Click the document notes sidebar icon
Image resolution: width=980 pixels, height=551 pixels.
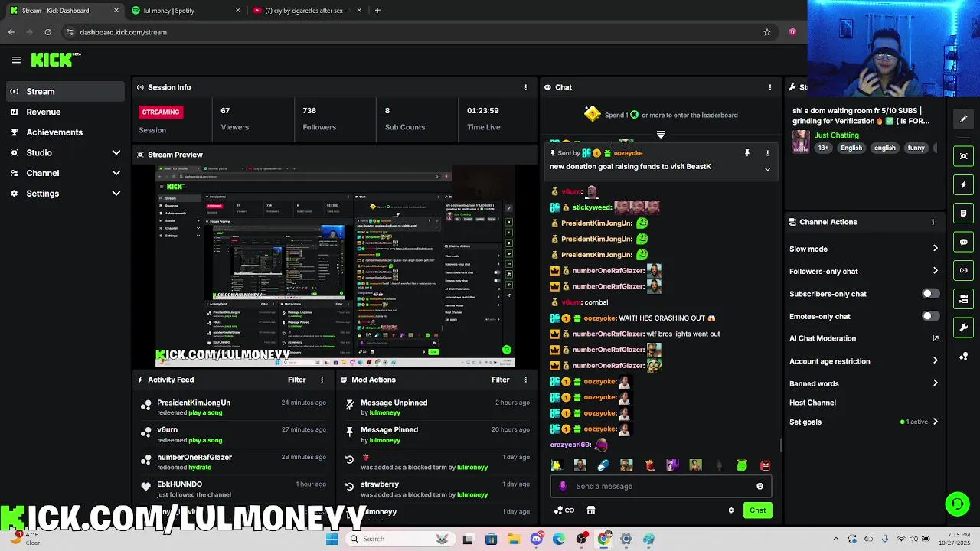click(964, 213)
